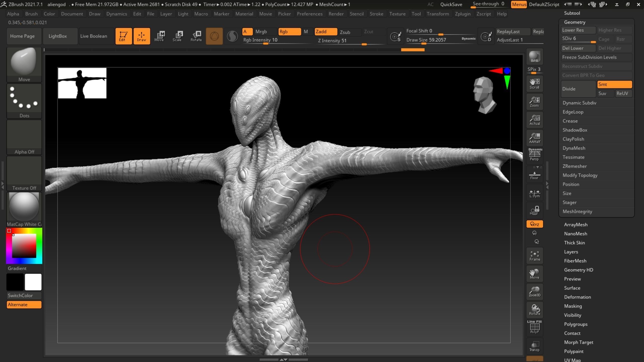Activate the Draw mode icon
The height and width of the screenshot is (362, 644).
point(142,36)
